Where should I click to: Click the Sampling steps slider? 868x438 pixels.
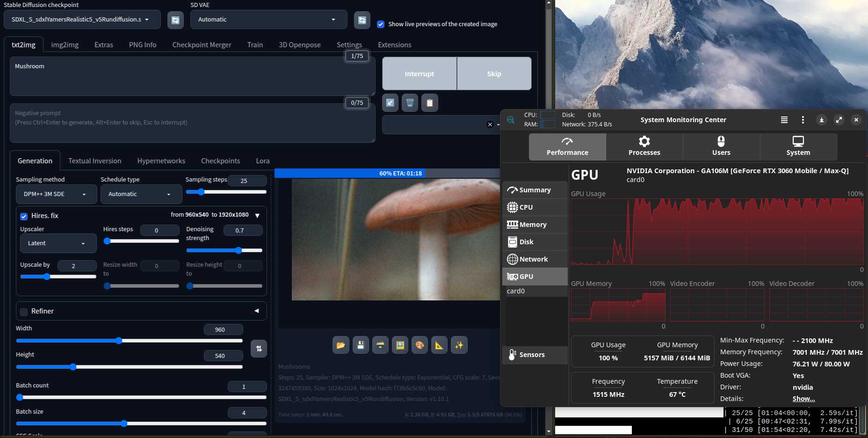pos(226,192)
